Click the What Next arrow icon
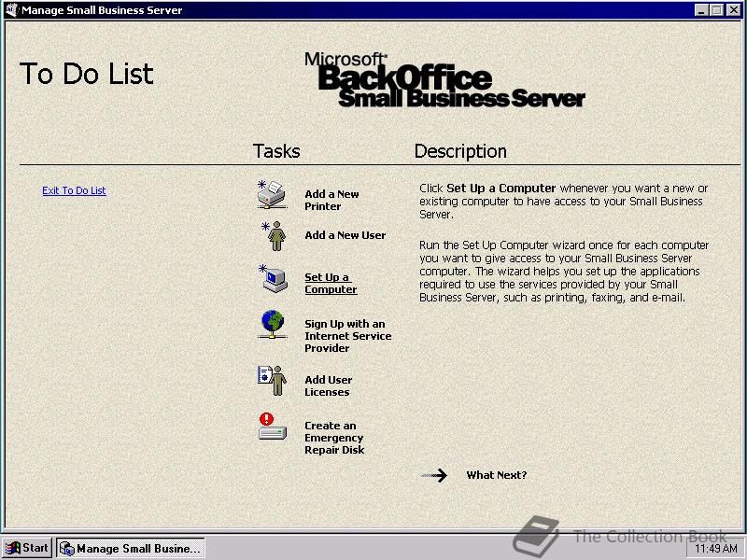The height and width of the screenshot is (560, 747). point(434,475)
